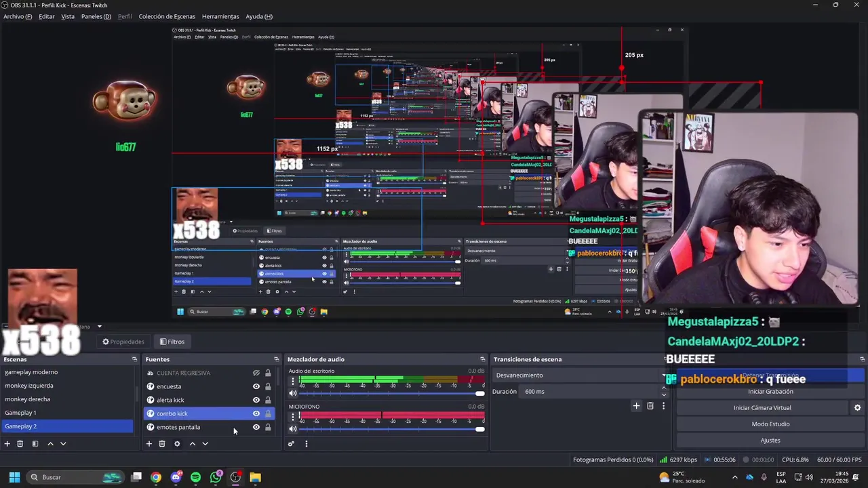Add a new scene with the Escenas plus icon
This screenshot has width=868, height=488.
[7, 444]
